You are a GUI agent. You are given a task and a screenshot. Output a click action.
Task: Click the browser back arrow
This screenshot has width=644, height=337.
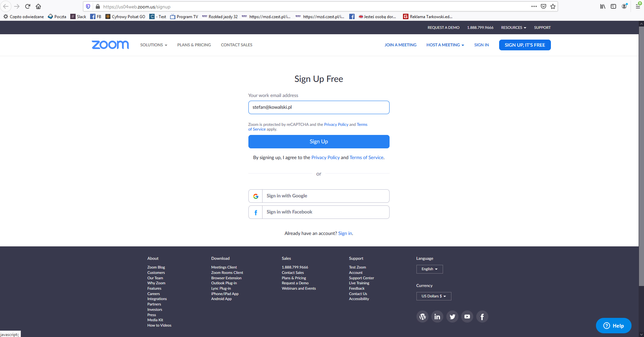tap(6, 6)
